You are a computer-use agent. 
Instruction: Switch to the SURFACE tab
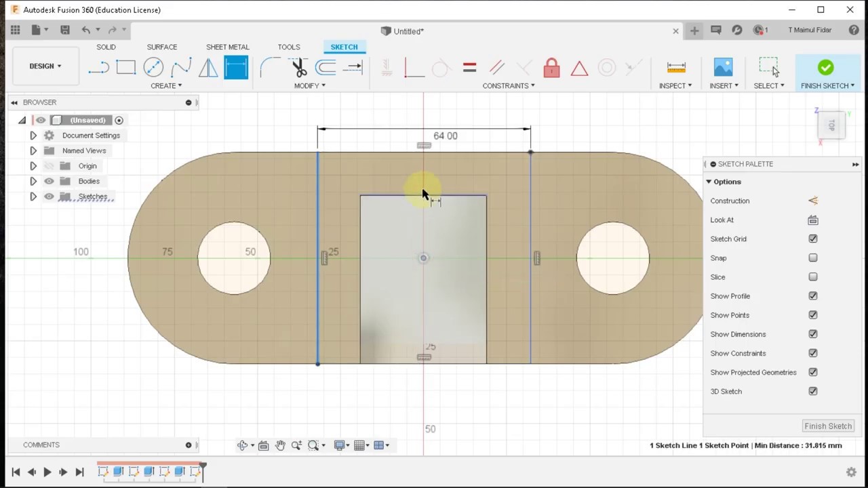pyautogui.click(x=162, y=47)
